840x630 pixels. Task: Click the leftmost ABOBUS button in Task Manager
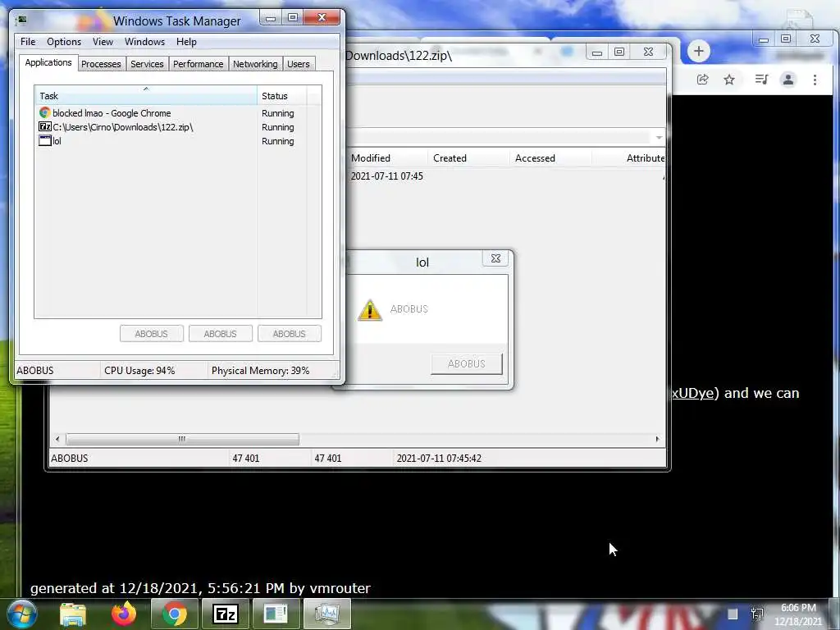point(151,334)
